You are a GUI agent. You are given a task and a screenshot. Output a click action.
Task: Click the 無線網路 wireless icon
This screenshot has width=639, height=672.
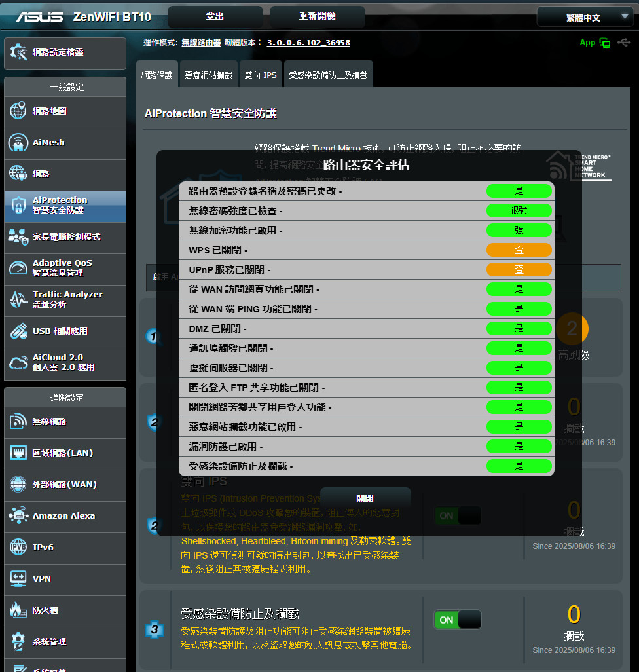tap(18, 421)
